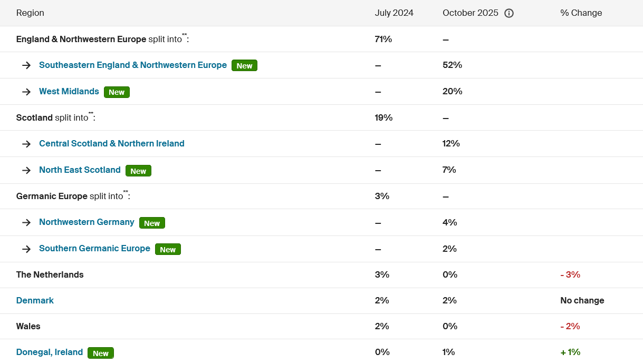The image size is (643, 364).
Task: Click the New badge next to West Midlands
Action: 117,92
